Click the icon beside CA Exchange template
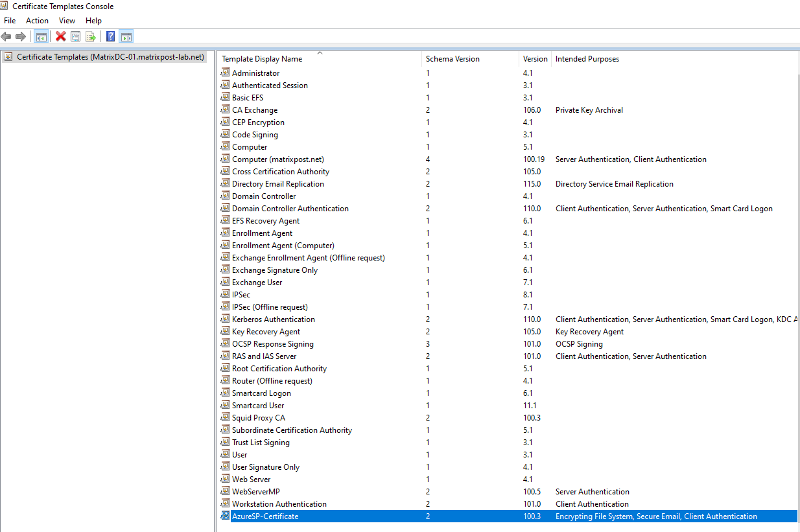The height and width of the screenshot is (532, 800). coord(226,110)
